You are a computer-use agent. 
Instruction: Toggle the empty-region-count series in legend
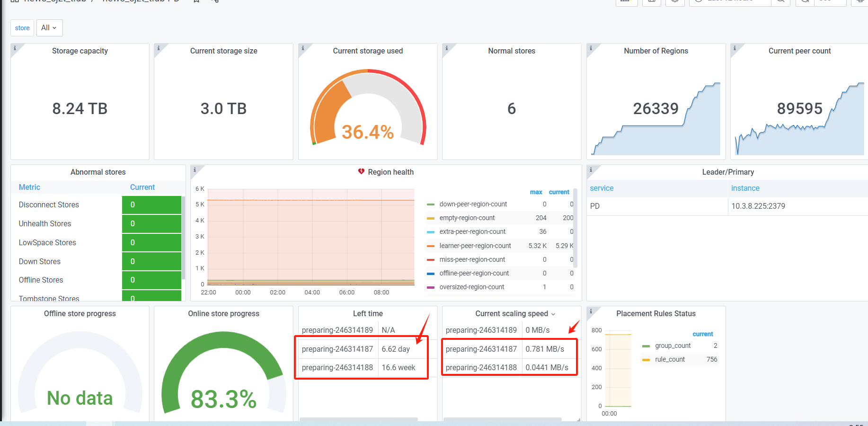click(467, 218)
